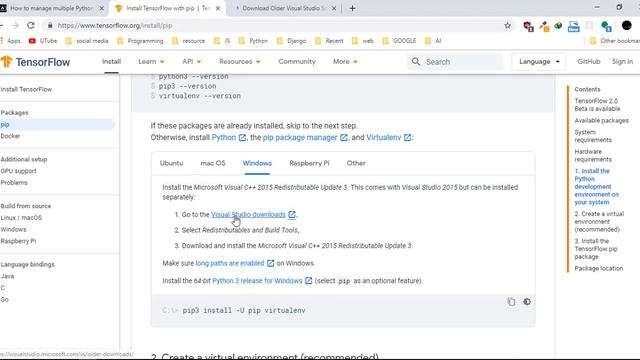Open the GOOGLE bookmarks folder
The width and height of the screenshot is (640, 360).
(x=399, y=41)
